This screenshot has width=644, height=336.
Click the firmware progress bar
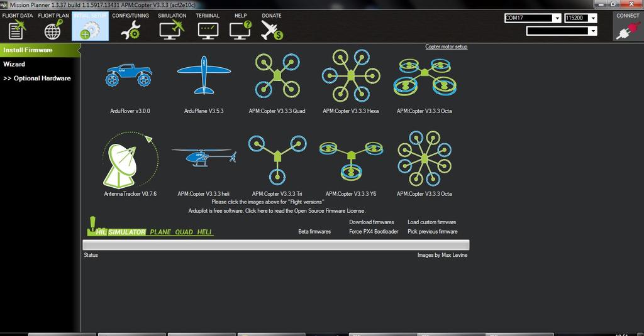point(276,245)
